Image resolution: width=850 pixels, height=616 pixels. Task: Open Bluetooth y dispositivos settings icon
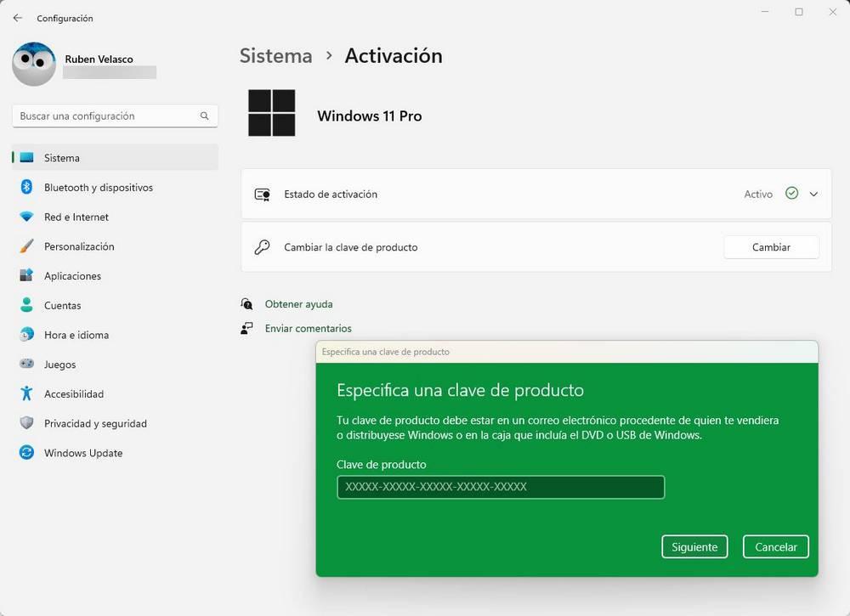click(26, 187)
